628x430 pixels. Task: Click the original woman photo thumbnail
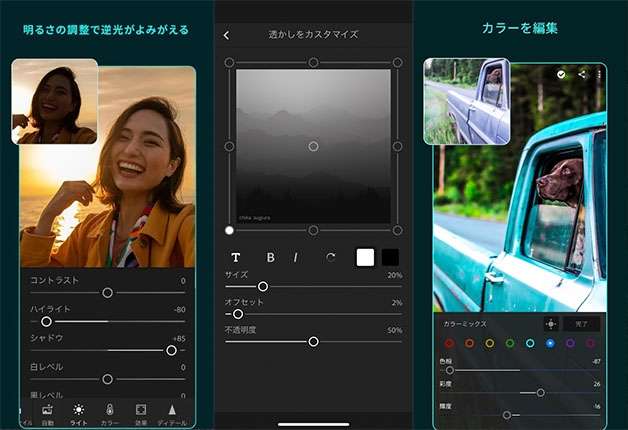(x=54, y=101)
